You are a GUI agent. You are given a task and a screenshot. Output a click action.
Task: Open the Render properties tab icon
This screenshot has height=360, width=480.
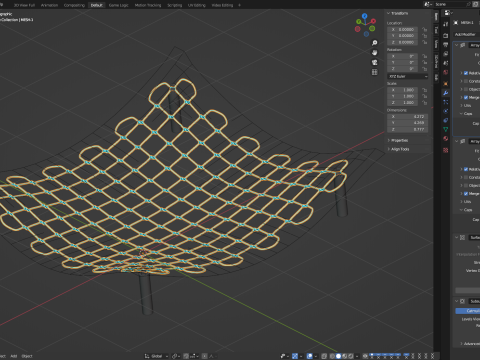coord(446,35)
